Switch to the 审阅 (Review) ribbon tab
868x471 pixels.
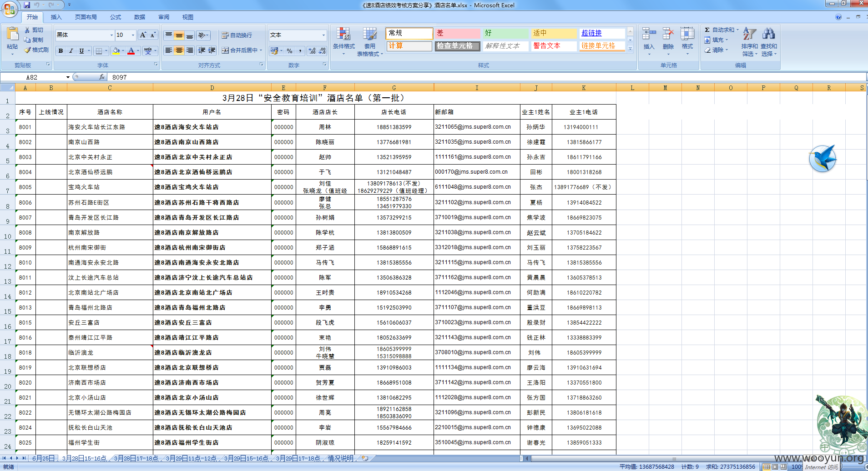164,17
